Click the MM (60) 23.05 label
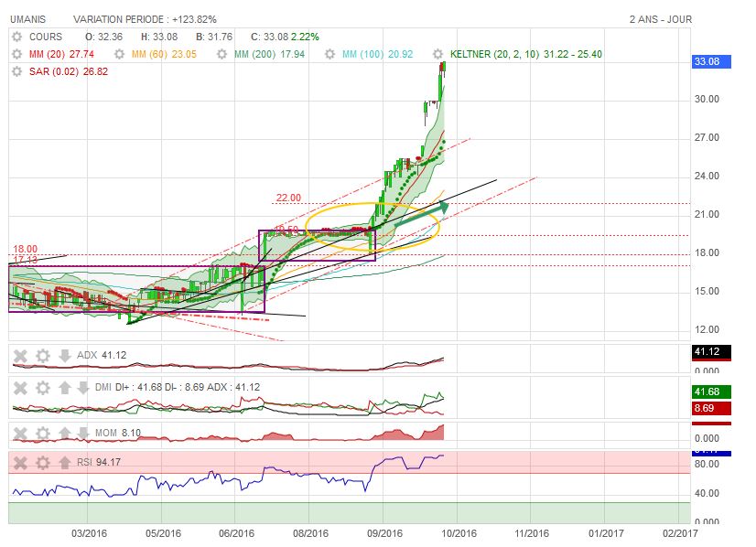Screen dimensions: 756x547 tap(164, 54)
